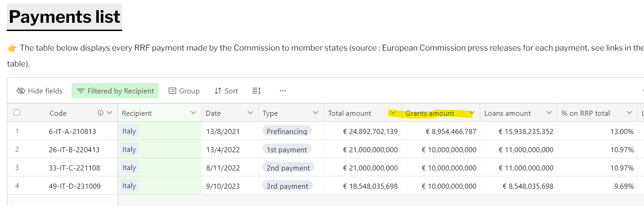Open the Date column dropdown arrow

tap(250, 113)
